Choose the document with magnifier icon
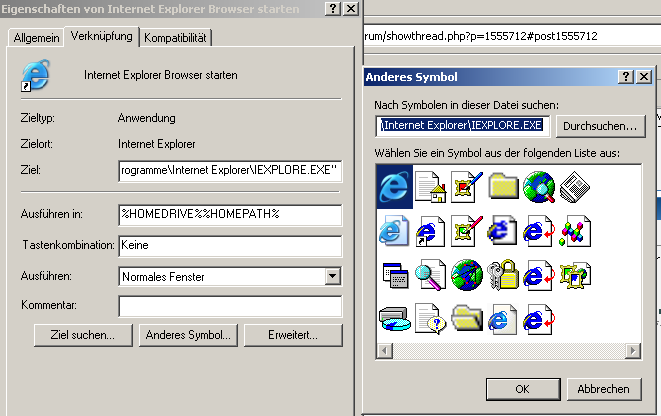The height and width of the screenshot is (416, 661). coord(430,275)
